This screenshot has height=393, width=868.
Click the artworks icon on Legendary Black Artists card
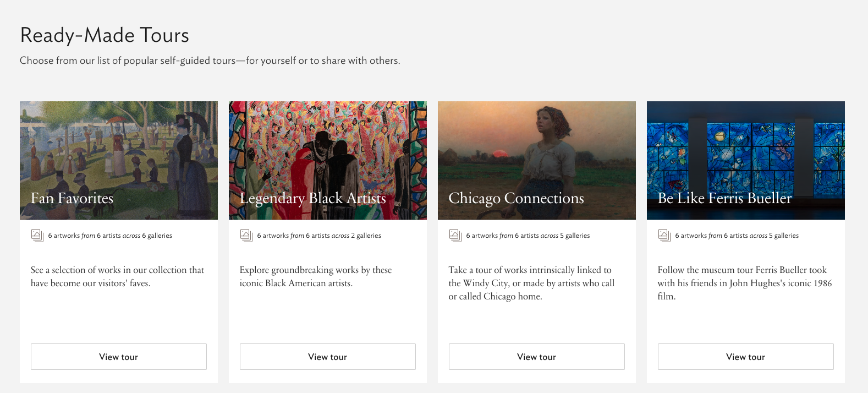[246, 235]
